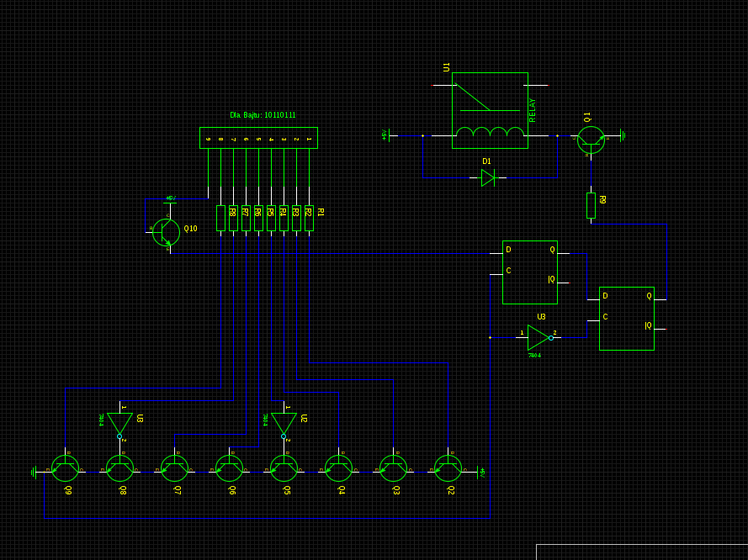
Task: Click the 9-pin connector box
Action: click(258, 138)
